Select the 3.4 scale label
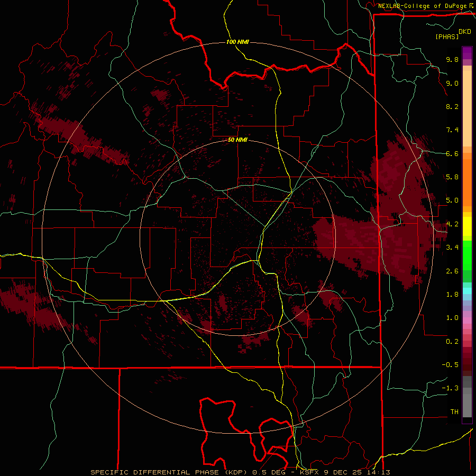This screenshot has height=476, width=476. tap(452, 248)
